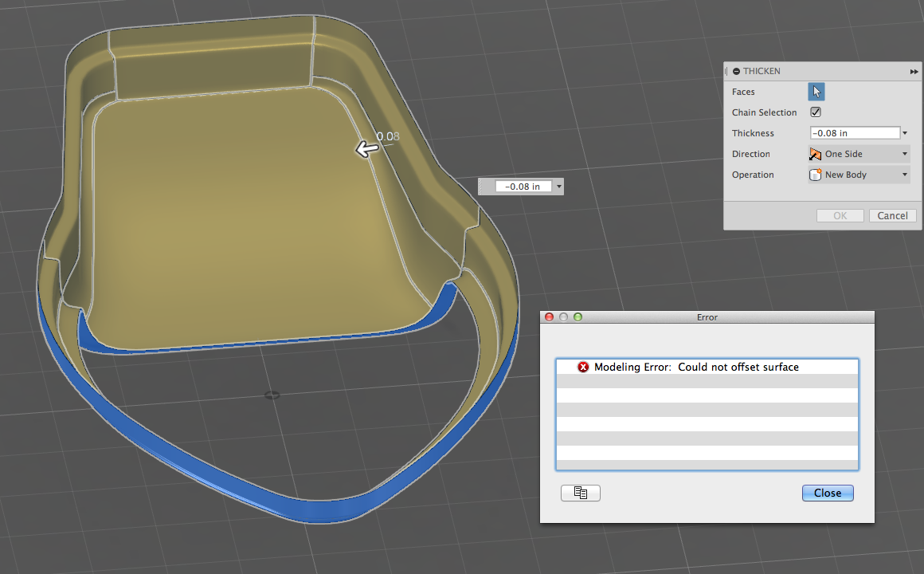This screenshot has height=574, width=924.
Task: Change Direction from One Side
Action: 903,154
